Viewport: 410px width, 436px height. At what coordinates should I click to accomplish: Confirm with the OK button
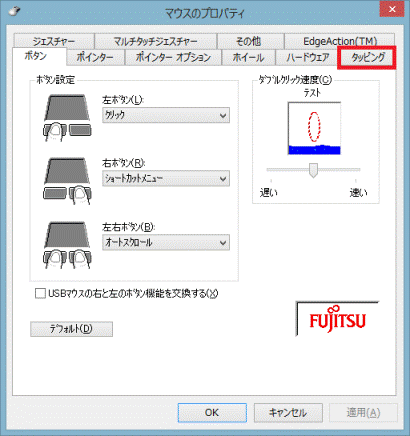coord(212,413)
